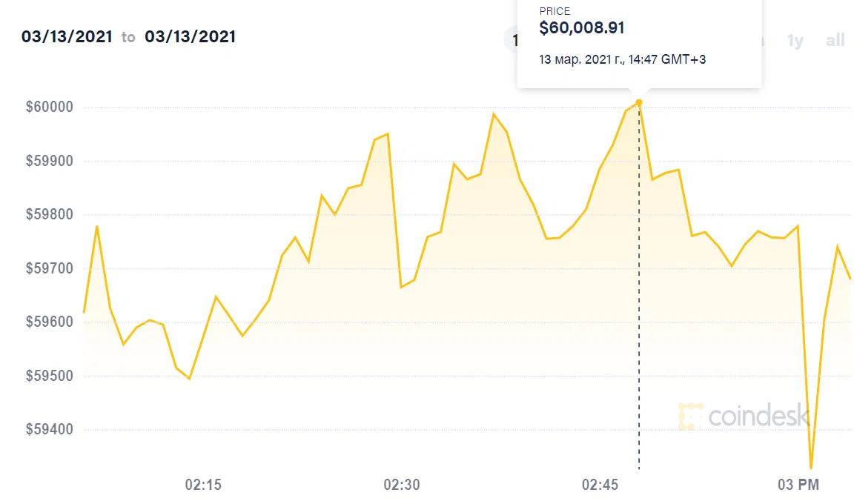The width and height of the screenshot is (854, 504).
Task: Click the $59400 price axis label
Action: [50, 430]
